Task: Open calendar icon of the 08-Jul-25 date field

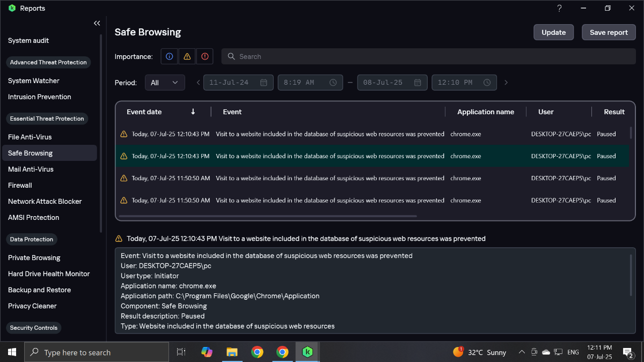Action: (x=418, y=83)
